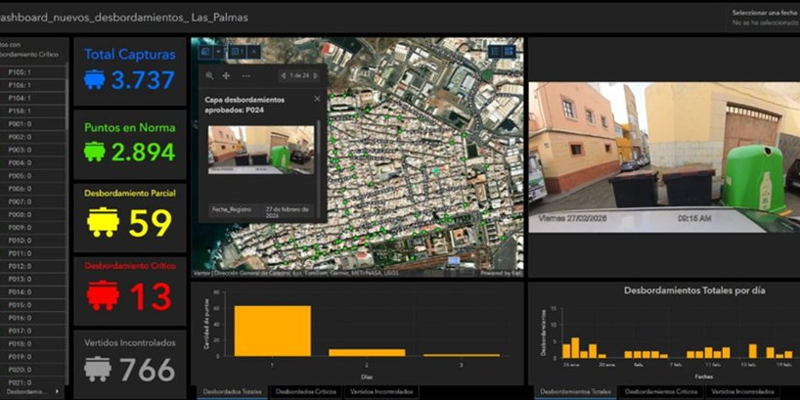Go to previous popup feature arrow
The height and width of the screenshot is (400, 800).
[284, 76]
